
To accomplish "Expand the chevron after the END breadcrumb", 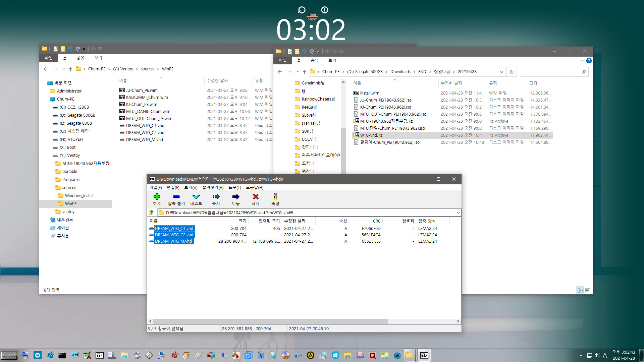I will pyautogui.click(x=430, y=72).
